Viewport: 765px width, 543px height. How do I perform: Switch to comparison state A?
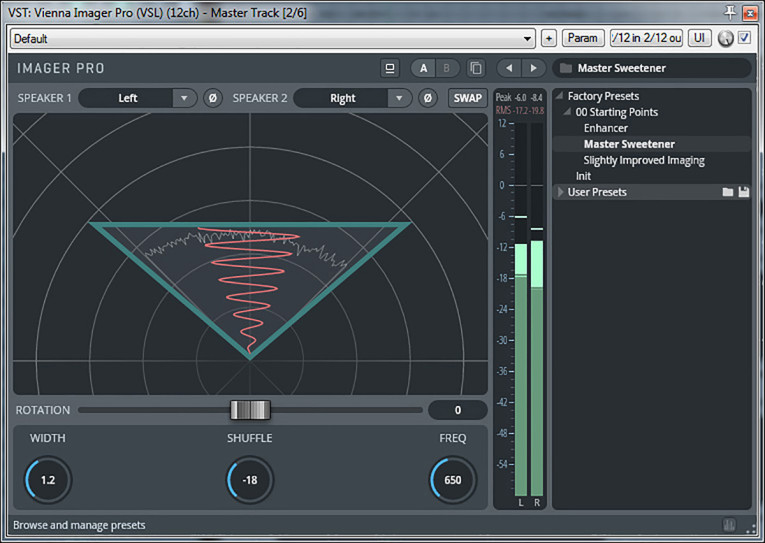(423, 68)
